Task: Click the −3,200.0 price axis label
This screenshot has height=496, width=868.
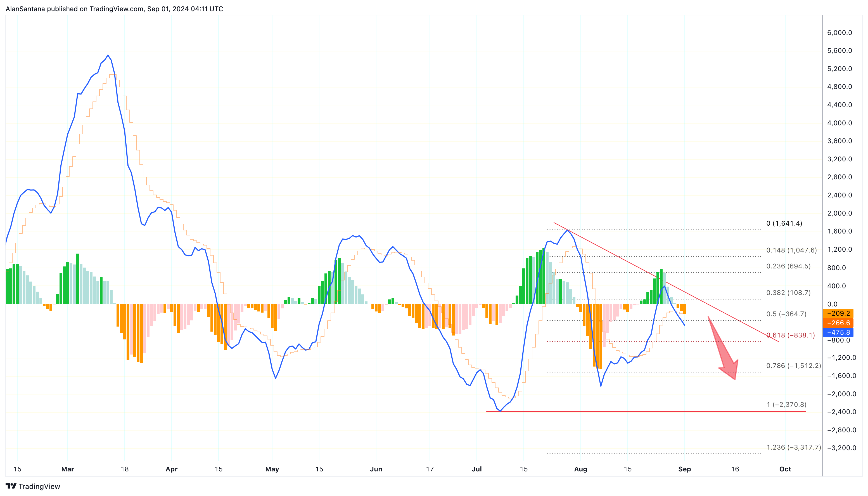Action: coord(841,448)
